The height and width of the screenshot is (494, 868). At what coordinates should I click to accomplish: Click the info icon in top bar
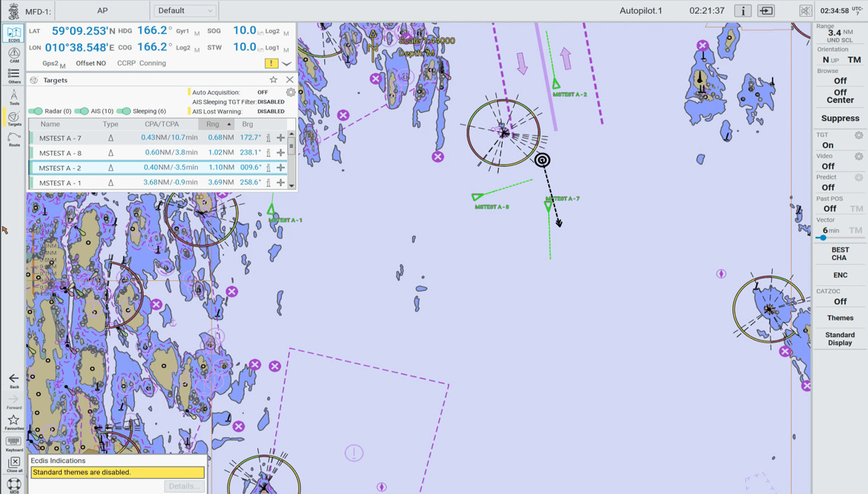pos(742,11)
